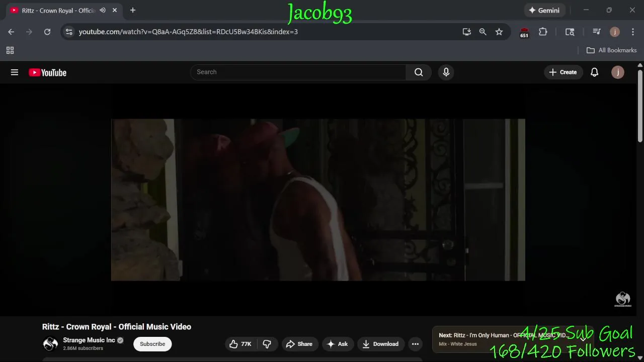This screenshot has height=362, width=644.
Task: Open the Strange Music Inc channel avatar
Action: point(50,344)
